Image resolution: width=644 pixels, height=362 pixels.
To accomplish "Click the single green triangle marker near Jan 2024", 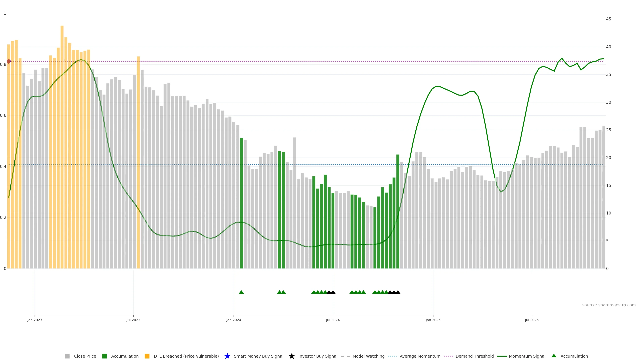I will pyautogui.click(x=241, y=292).
